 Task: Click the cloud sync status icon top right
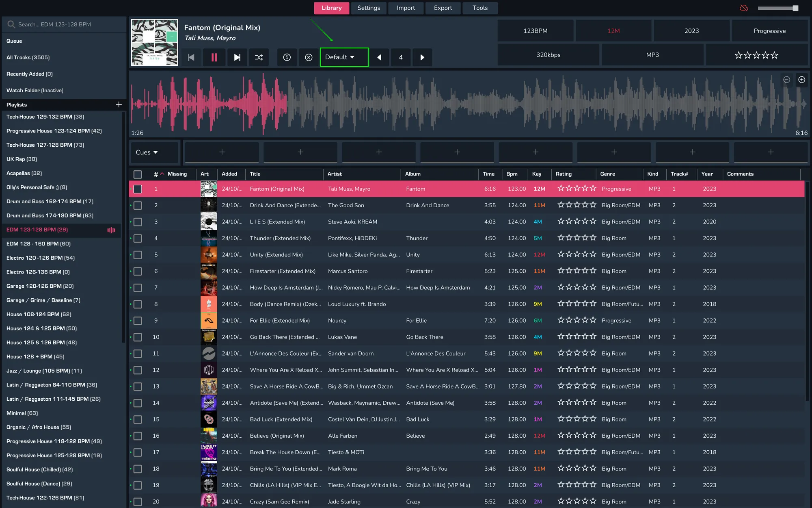coord(744,8)
